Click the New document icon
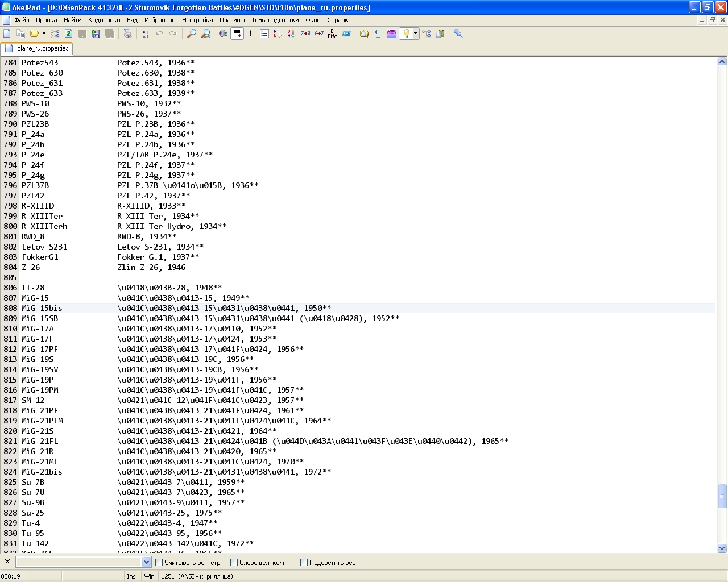This screenshot has height=582, width=728. coord(7,34)
